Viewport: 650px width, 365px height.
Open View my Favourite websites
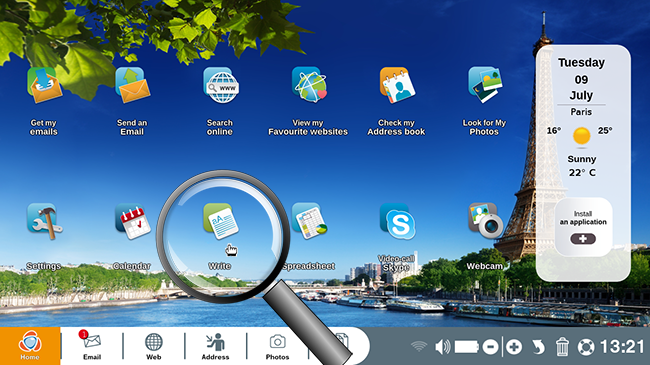coord(309,85)
